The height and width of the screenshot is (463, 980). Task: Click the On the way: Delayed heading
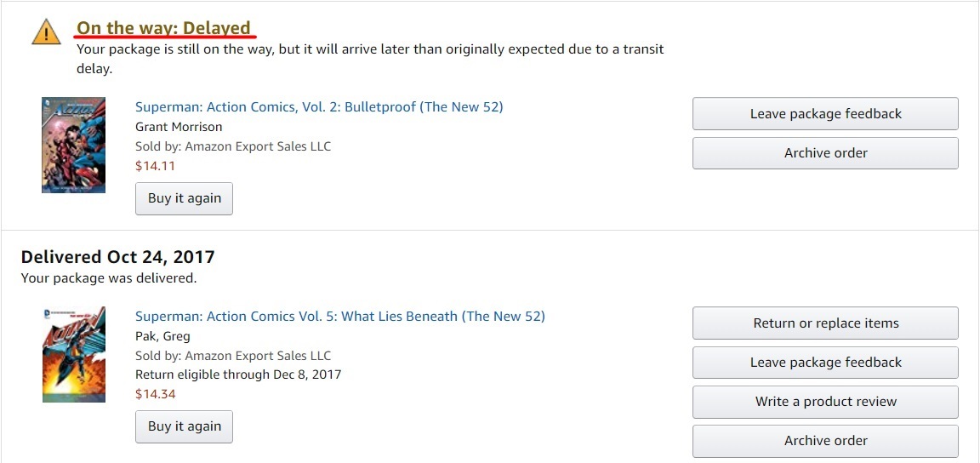tap(163, 28)
